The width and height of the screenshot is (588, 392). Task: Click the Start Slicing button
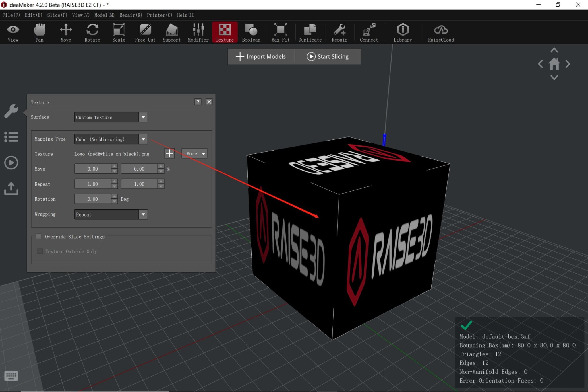point(328,56)
